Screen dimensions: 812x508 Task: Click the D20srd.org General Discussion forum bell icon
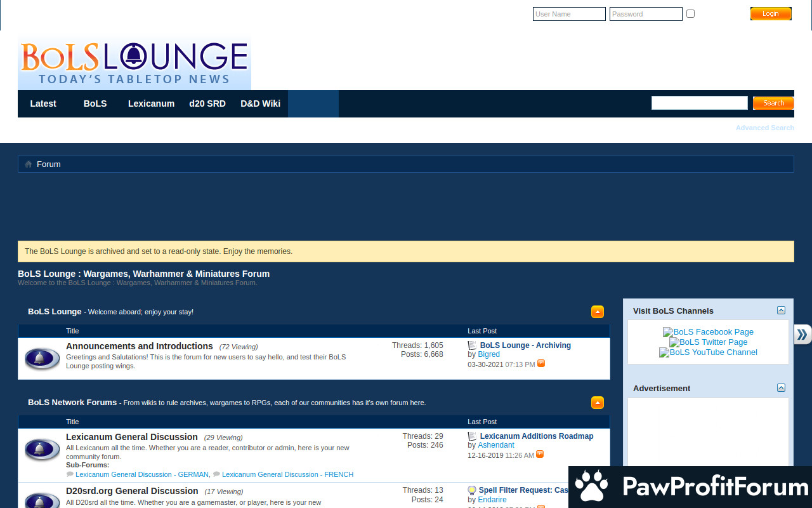coord(43,500)
